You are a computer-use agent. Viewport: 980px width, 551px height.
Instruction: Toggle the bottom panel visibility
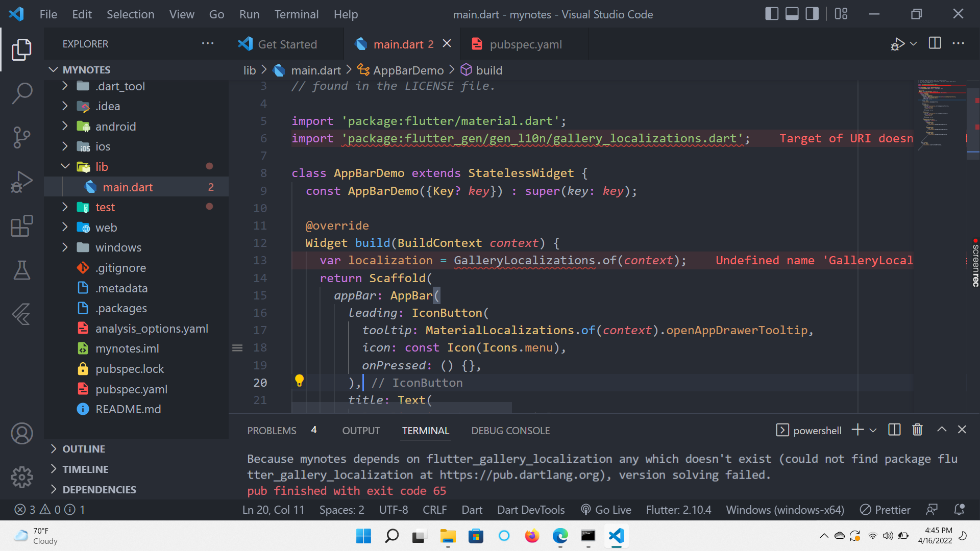tap(791, 14)
